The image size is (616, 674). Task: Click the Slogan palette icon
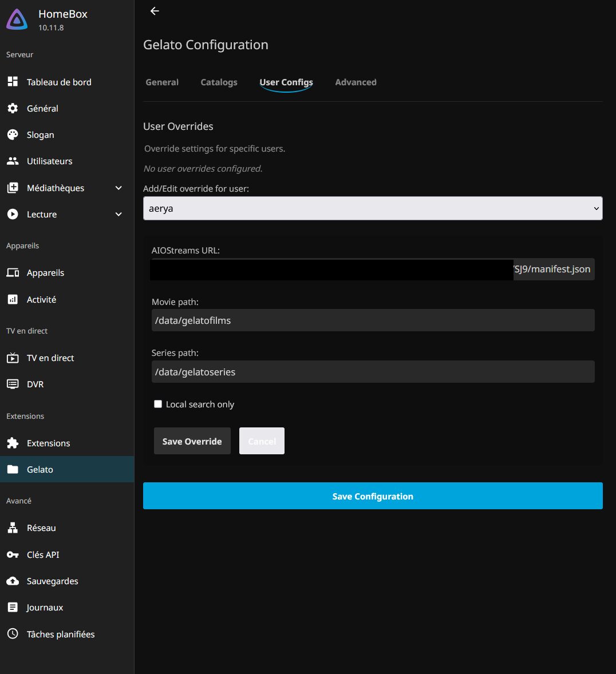(13, 134)
